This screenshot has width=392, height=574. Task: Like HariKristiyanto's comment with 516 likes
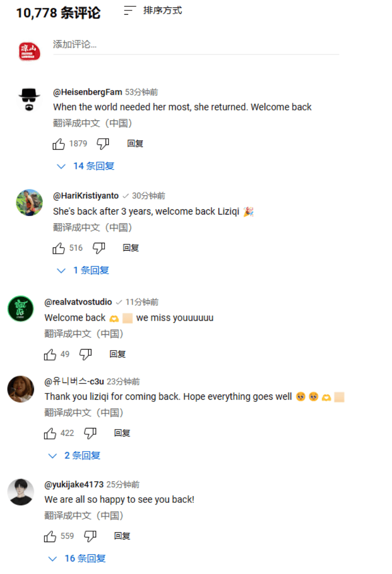[59, 249]
